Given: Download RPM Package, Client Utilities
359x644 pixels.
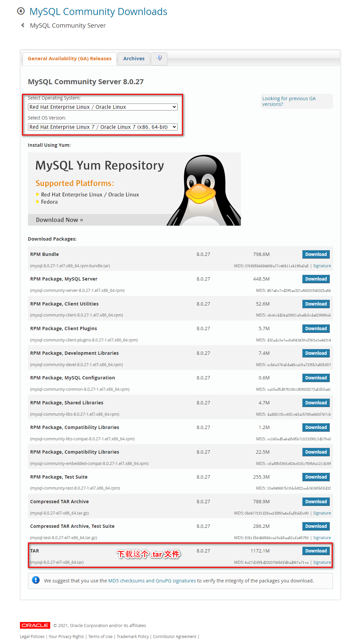Looking at the screenshot, I should tap(316, 304).
